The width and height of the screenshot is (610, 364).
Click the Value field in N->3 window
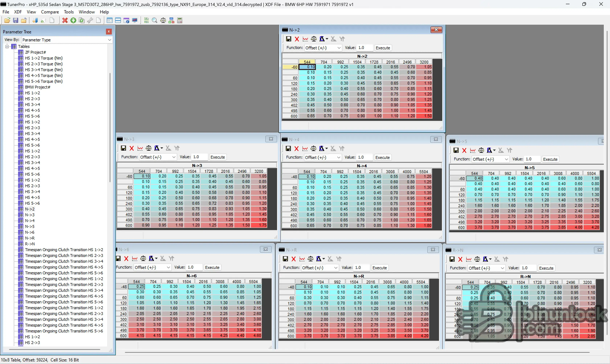(200, 157)
